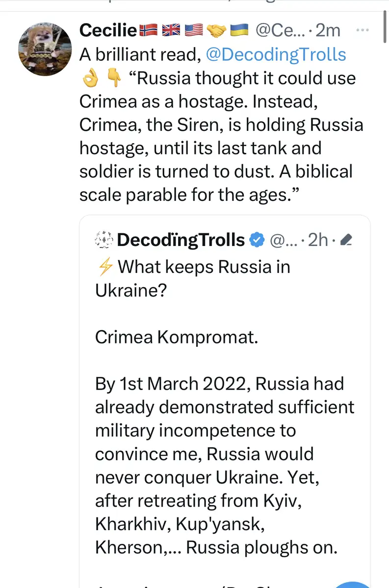The width and height of the screenshot is (389, 588).
Task: Open Cecilie's profile via display name
Action: (x=108, y=30)
